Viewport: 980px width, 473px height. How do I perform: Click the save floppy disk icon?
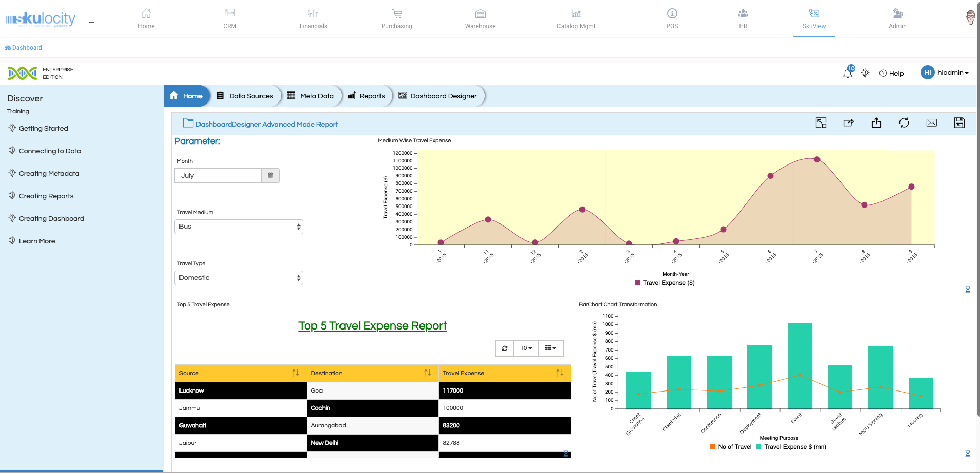tap(959, 123)
